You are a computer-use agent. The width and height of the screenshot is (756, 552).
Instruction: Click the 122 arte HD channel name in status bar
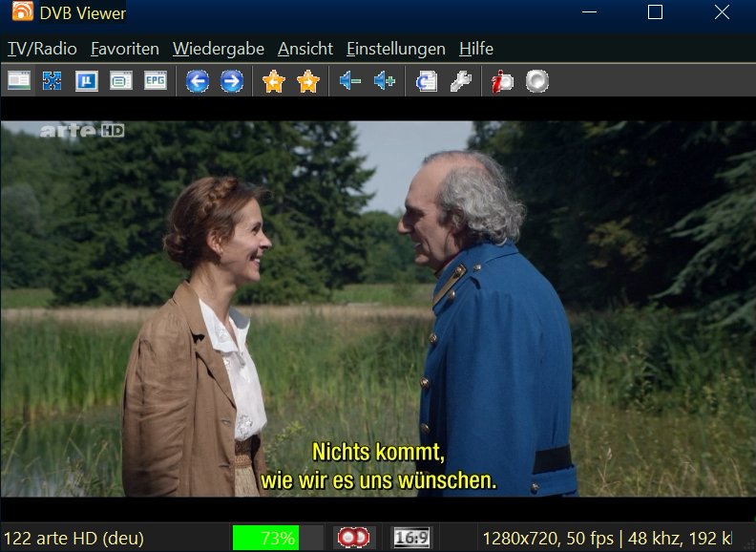(x=74, y=538)
